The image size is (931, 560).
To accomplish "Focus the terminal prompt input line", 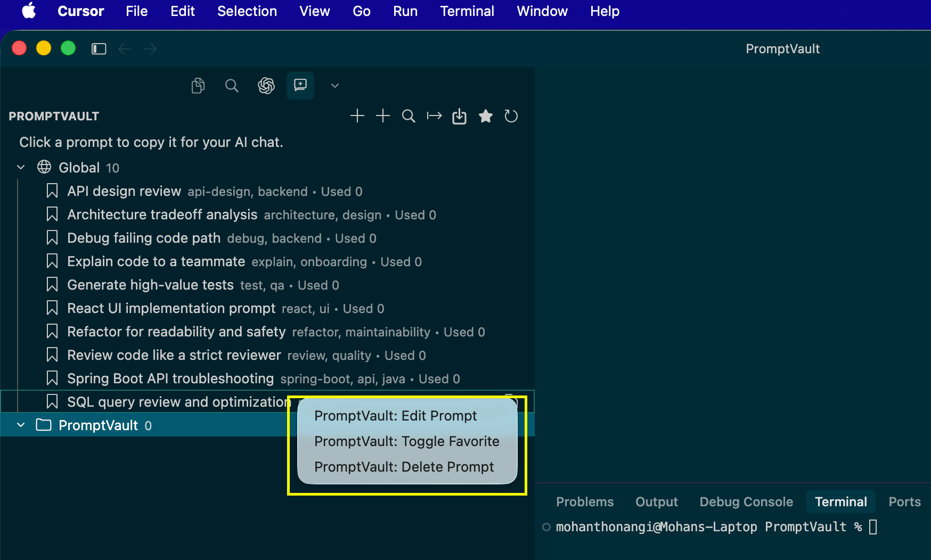I will point(873,527).
